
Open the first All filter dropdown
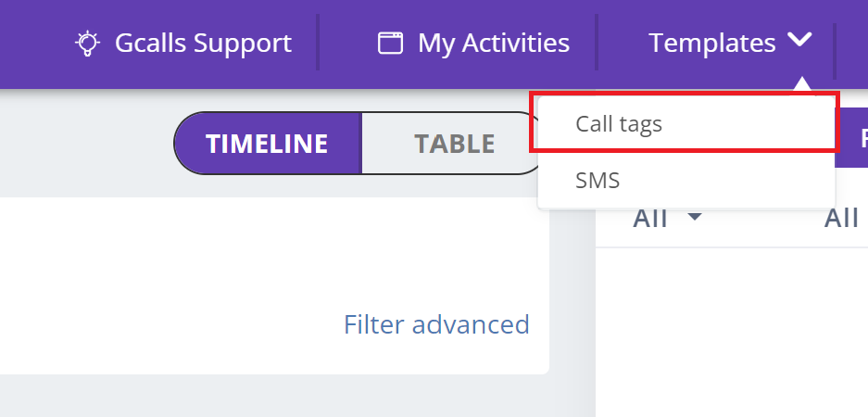(x=667, y=219)
